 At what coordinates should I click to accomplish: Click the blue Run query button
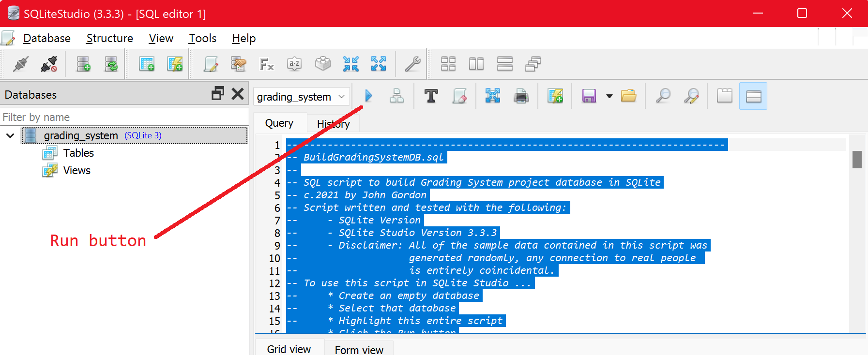(369, 96)
